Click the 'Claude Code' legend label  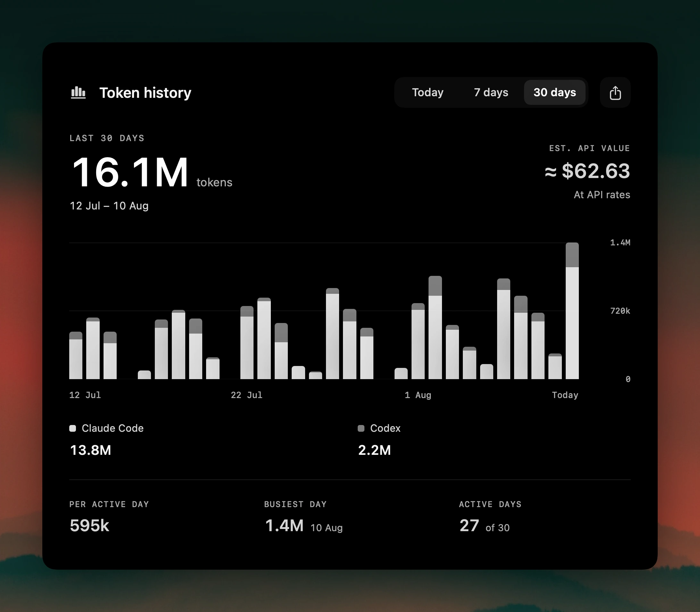[x=113, y=428]
